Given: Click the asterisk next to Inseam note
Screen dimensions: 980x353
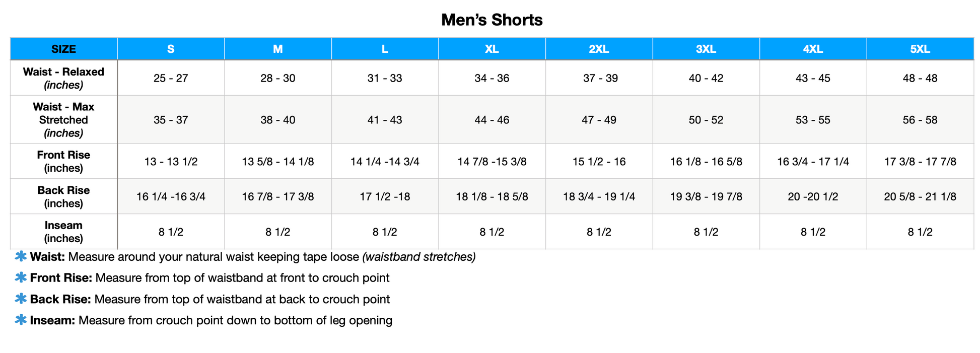Looking at the screenshot, I should click(21, 320).
